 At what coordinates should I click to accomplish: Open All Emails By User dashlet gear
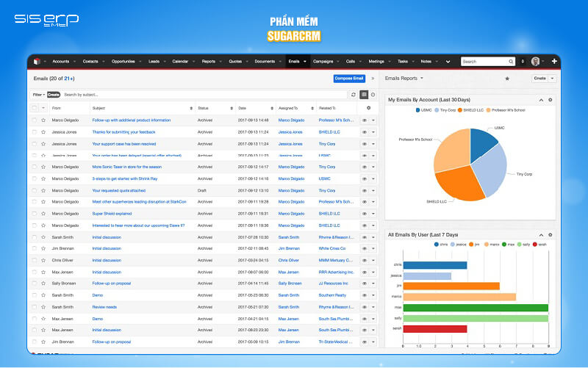pyautogui.click(x=550, y=235)
